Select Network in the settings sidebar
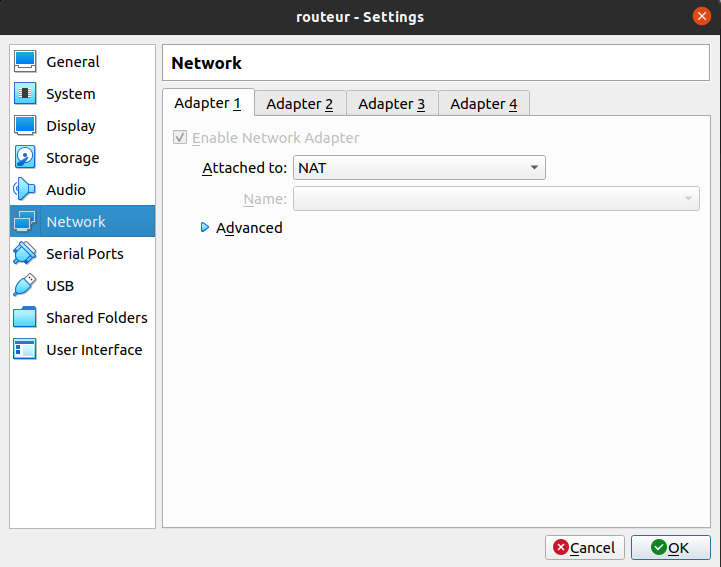The image size is (721, 567). click(x=76, y=222)
